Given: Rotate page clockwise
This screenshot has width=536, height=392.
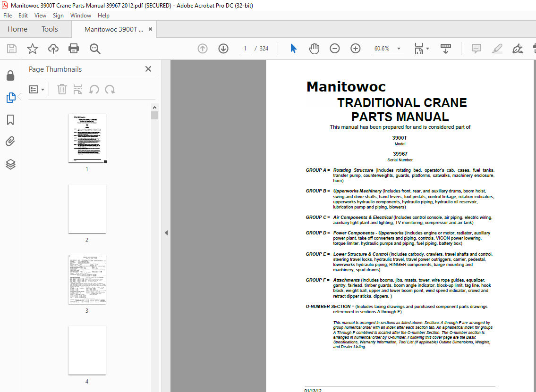Looking at the screenshot, I should click(110, 90).
